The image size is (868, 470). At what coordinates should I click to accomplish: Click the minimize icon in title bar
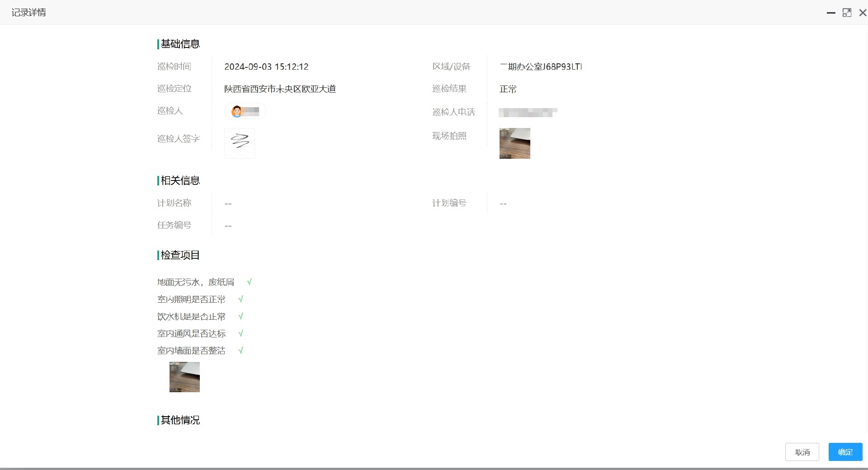click(831, 13)
